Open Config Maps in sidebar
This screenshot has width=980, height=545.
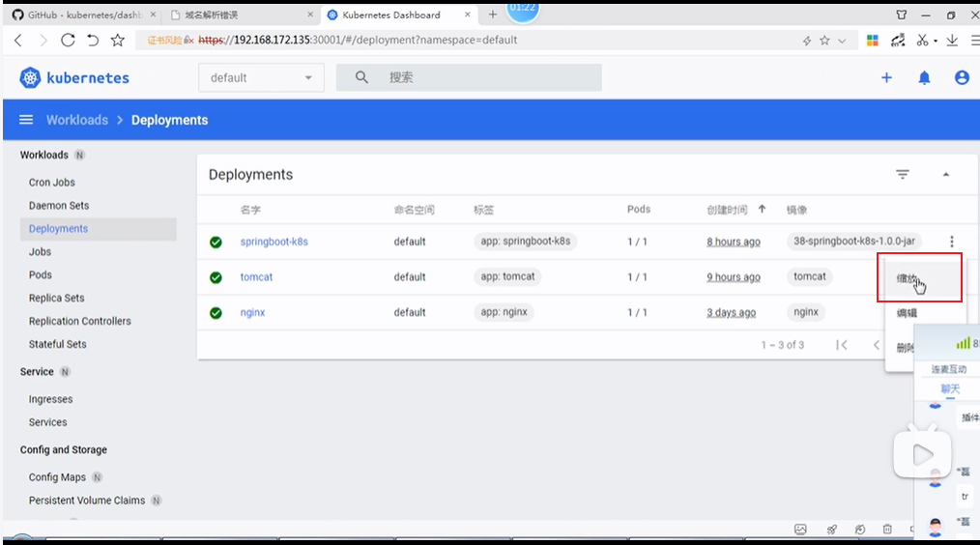[57, 477]
